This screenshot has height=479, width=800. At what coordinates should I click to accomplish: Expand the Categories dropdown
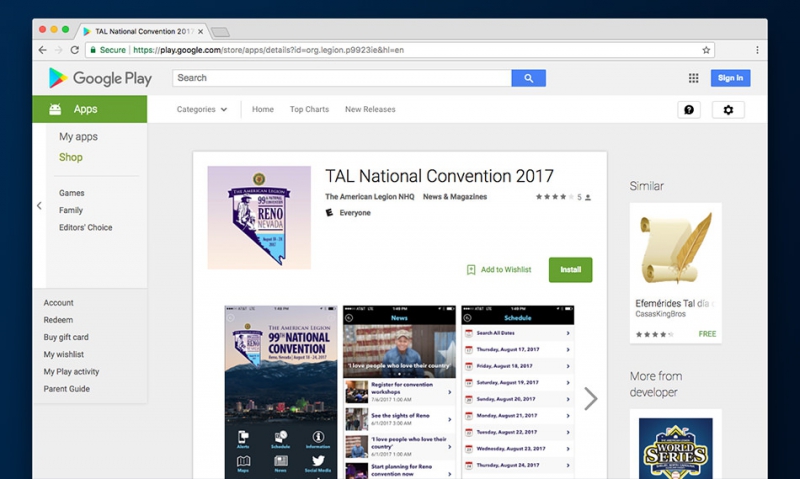pos(202,109)
